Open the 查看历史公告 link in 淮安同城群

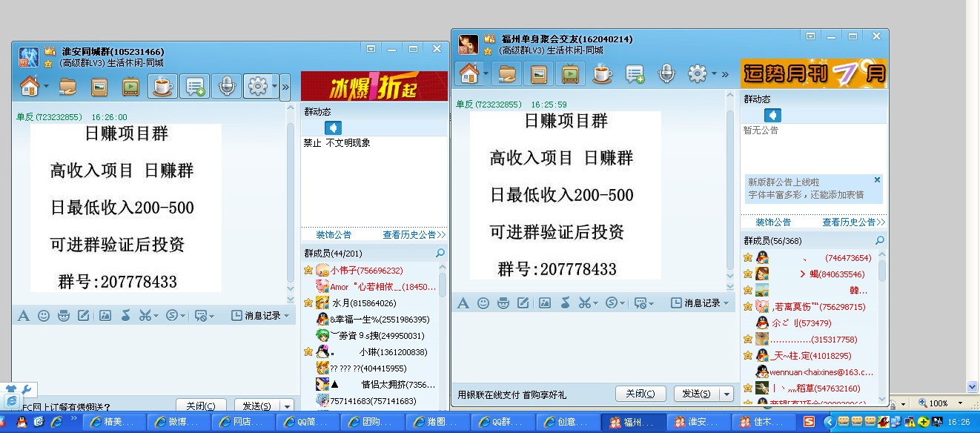point(414,235)
